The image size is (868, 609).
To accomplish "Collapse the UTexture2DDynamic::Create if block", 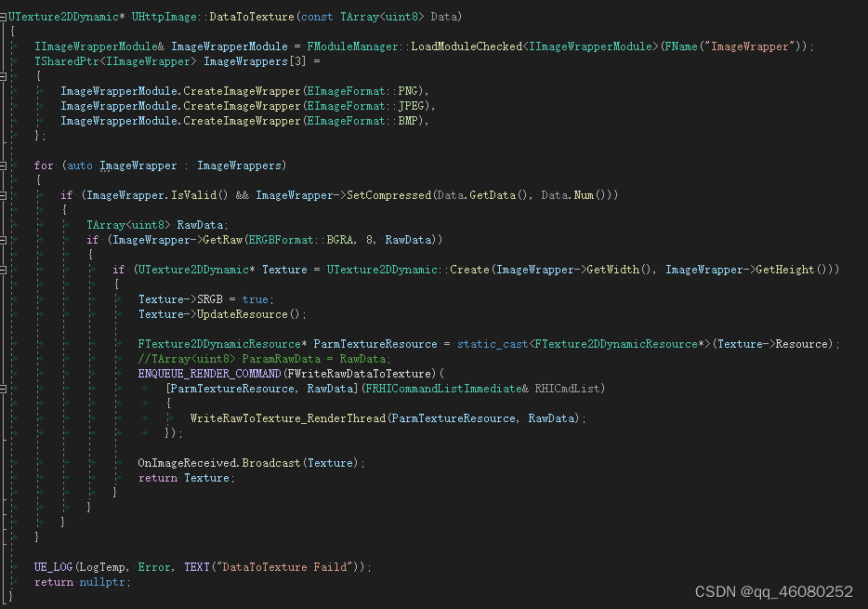I will (6, 270).
